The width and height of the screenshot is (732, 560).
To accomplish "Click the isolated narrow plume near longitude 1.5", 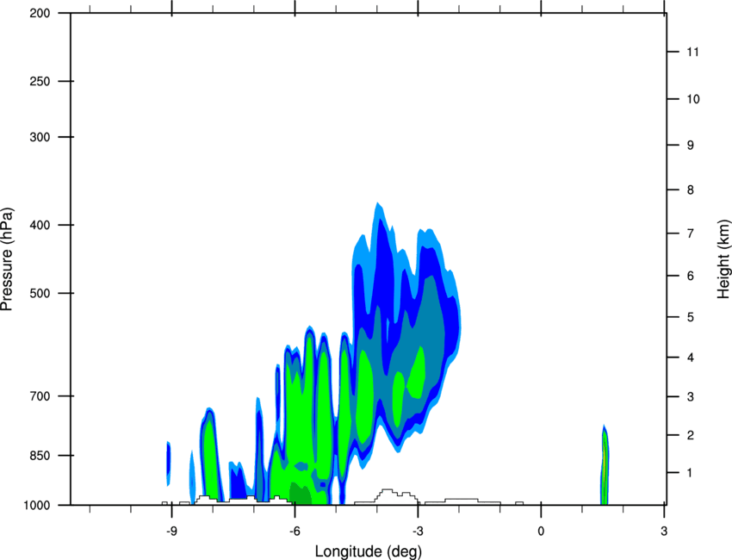I will (605, 464).
